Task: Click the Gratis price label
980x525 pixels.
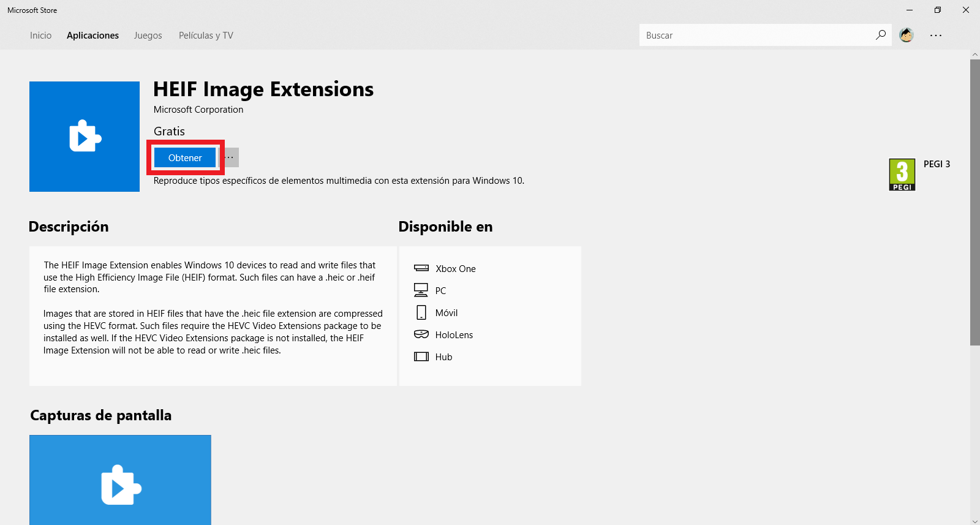Action: [169, 131]
